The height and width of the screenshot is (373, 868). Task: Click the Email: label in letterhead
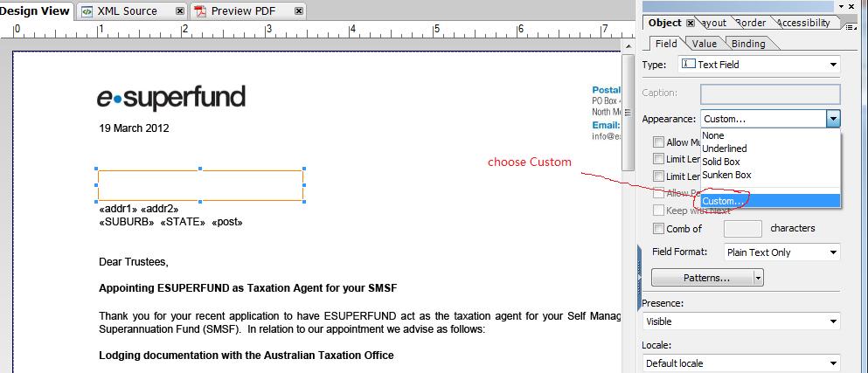[606, 126]
